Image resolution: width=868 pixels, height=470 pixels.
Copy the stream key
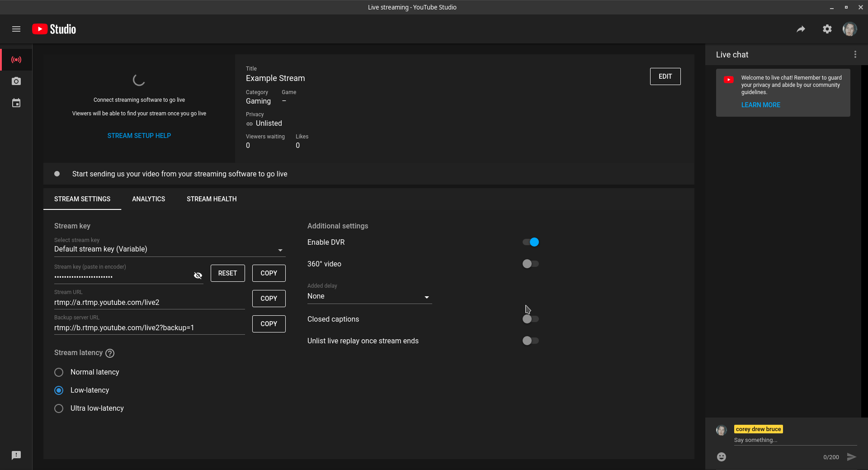(269, 273)
